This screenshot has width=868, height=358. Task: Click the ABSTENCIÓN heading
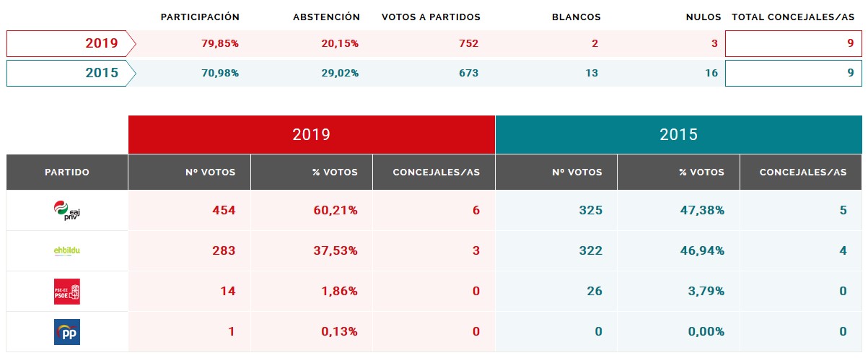pos(326,17)
